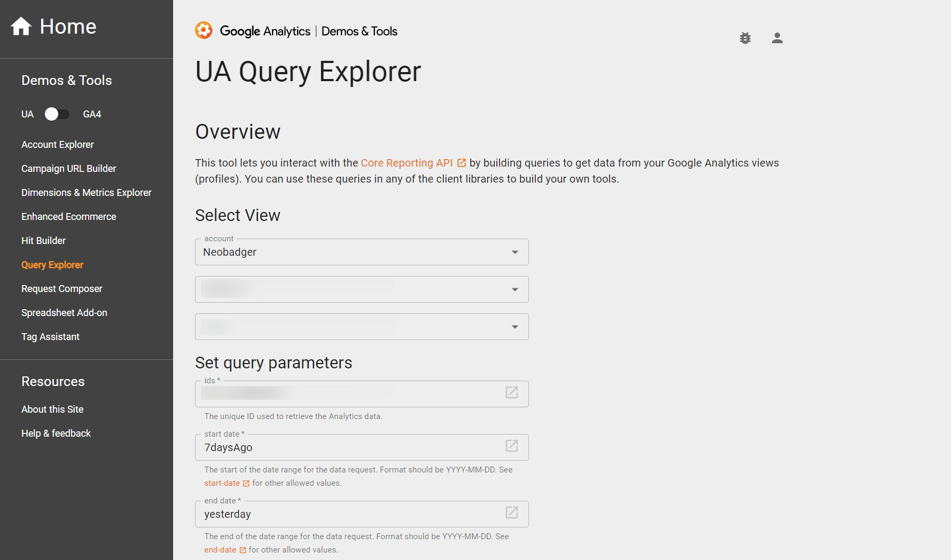Image resolution: width=951 pixels, height=560 pixels.
Task: Click the external link icon beside start date
Action: point(511,446)
